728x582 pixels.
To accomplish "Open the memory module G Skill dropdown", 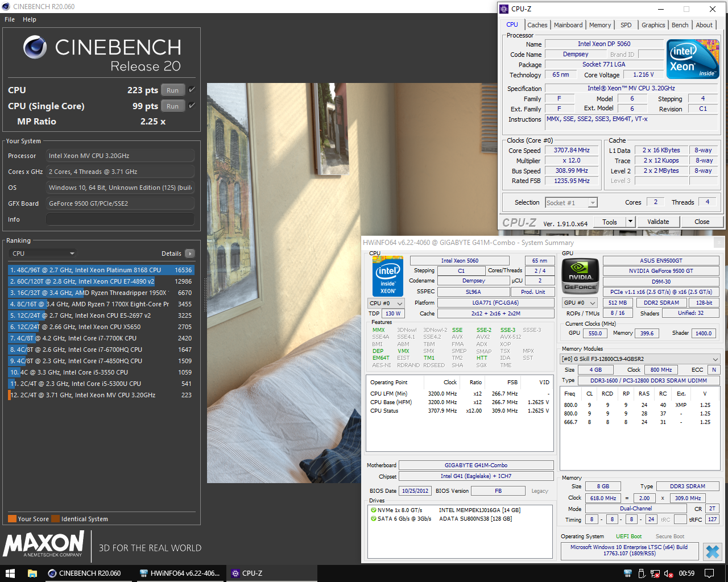I will click(640, 359).
